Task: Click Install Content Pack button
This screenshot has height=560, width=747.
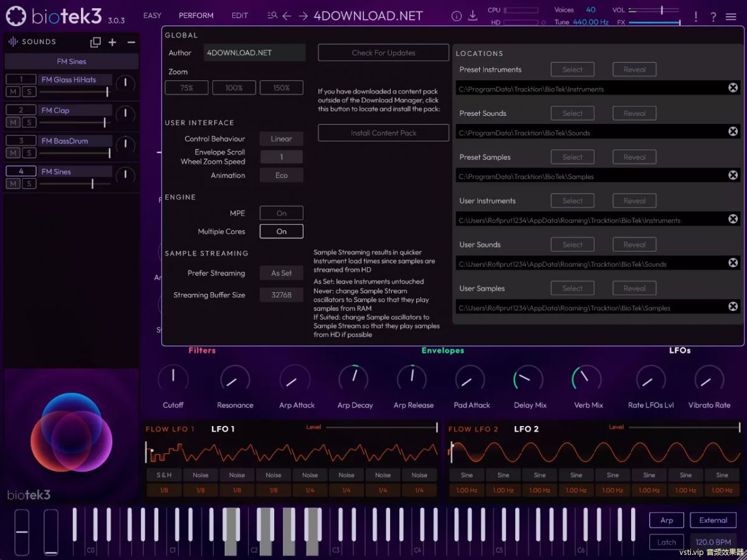Action: 384,133
